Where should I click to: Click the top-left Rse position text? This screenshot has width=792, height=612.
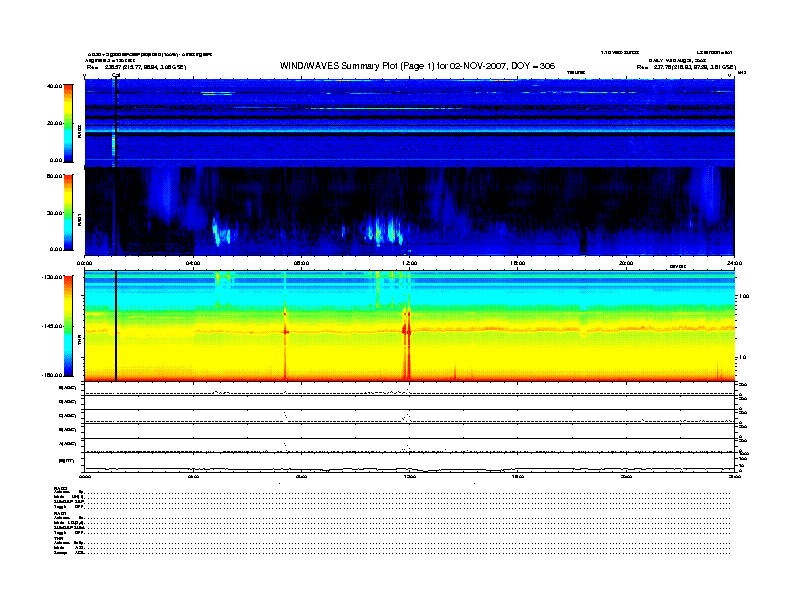[136, 67]
